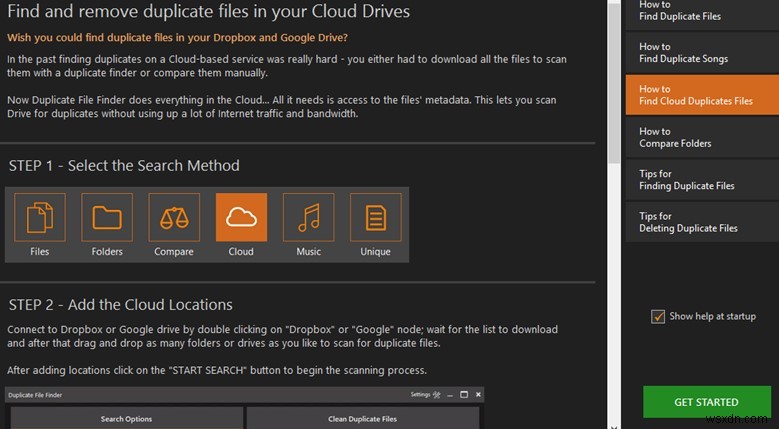The width and height of the screenshot is (779, 429).
Task: Open How to Find Duplicate Files topic
Action: 701,11
